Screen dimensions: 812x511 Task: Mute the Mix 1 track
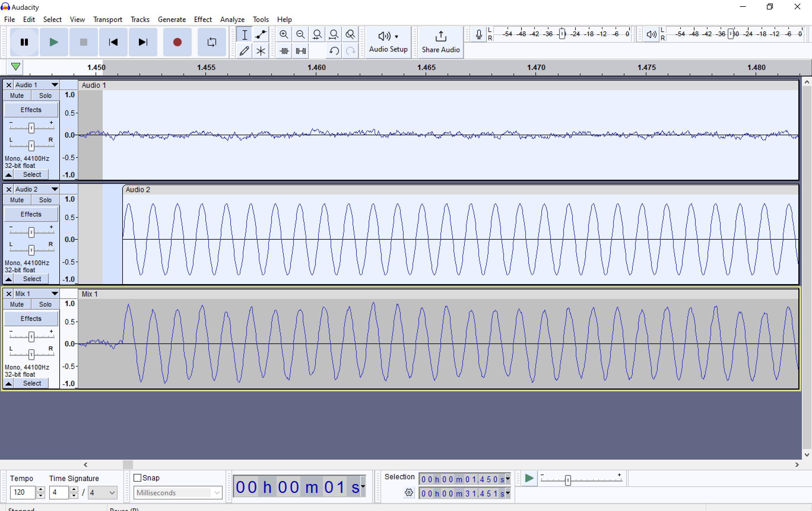pos(17,305)
